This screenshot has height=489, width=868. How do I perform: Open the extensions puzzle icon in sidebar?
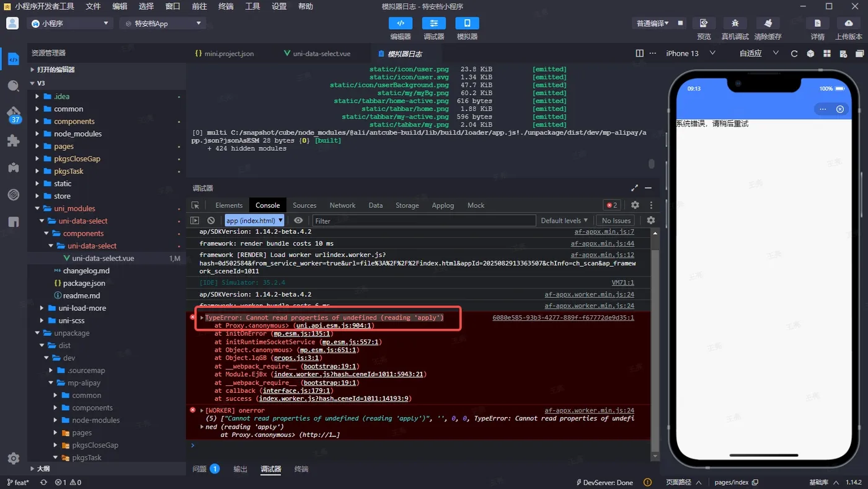click(x=13, y=140)
